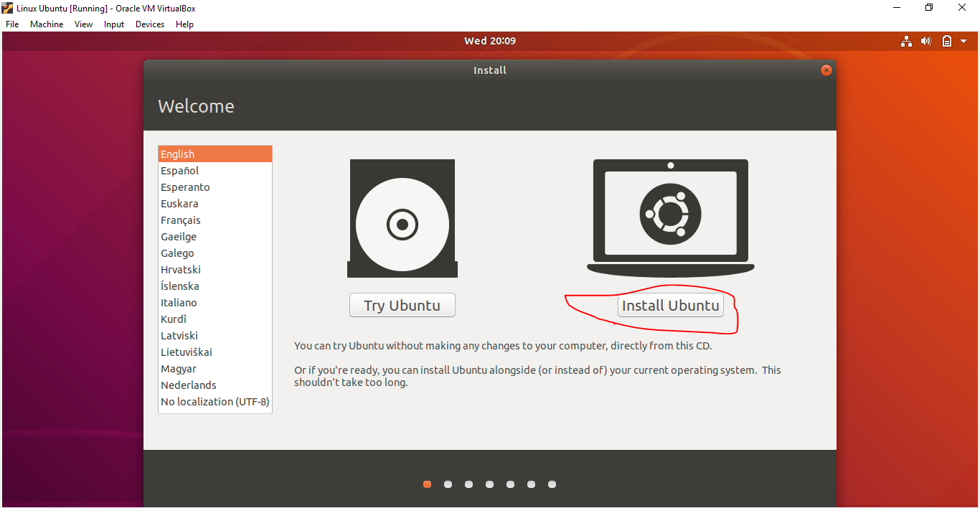Image resolution: width=980 pixels, height=508 pixels.
Task: Select English in the language list
Action: tap(215, 154)
